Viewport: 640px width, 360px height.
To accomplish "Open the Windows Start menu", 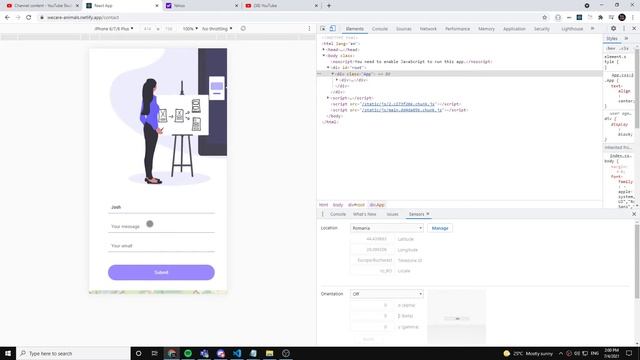I will (8, 353).
